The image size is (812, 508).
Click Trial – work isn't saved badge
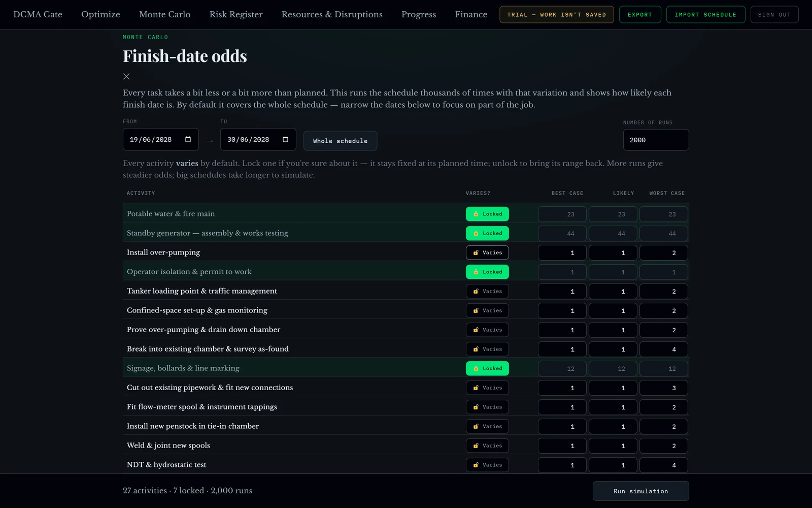557,15
